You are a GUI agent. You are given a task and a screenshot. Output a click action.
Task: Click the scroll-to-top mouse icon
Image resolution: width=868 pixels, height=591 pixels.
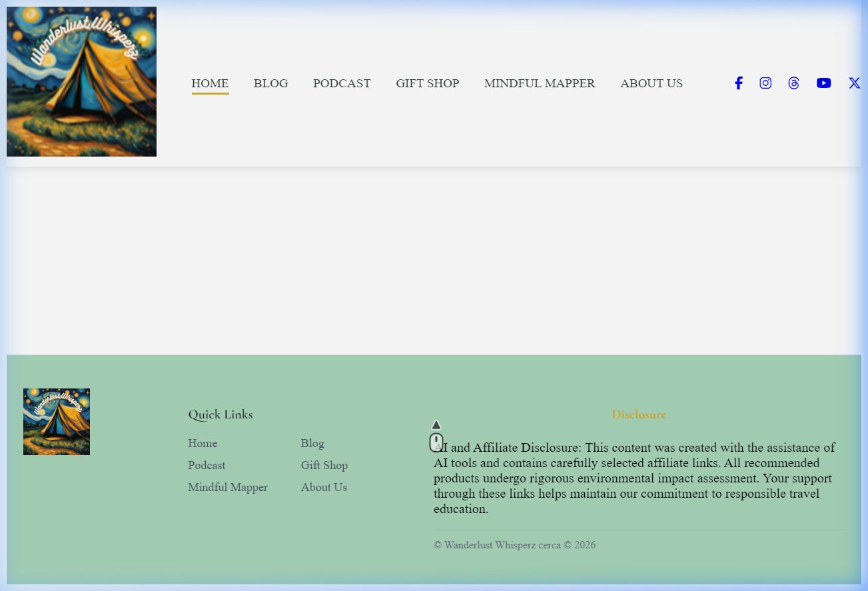pyautogui.click(x=436, y=438)
